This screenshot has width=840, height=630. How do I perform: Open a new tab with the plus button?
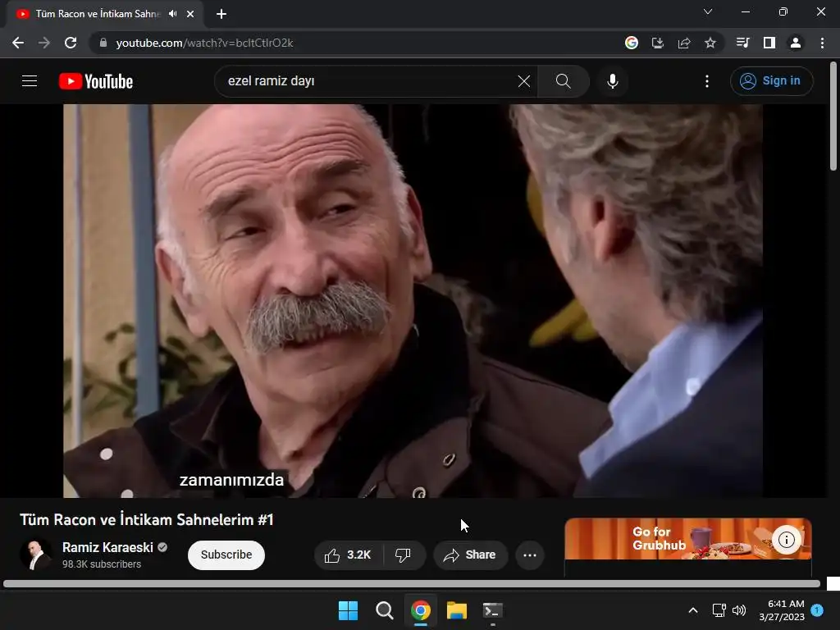point(221,14)
